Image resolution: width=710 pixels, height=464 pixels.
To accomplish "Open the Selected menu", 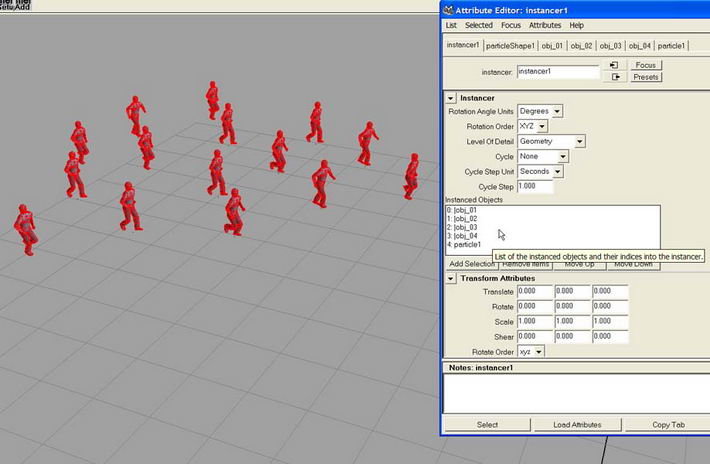I will pos(478,25).
